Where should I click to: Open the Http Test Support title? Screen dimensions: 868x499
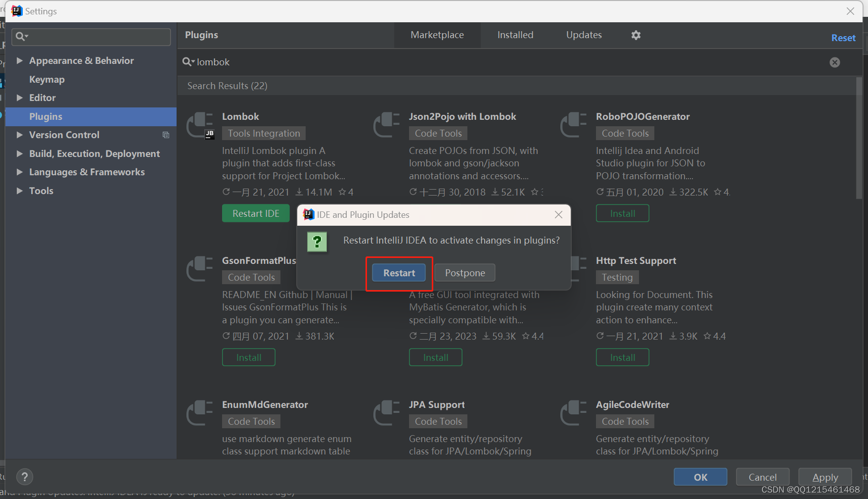click(x=636, y=260)
